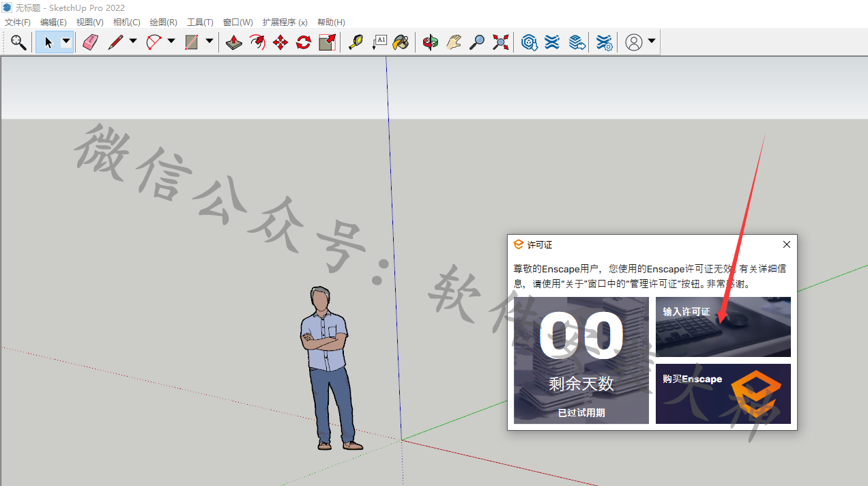
Task: Click the SketchUp app icon in title bar
Action: click(x=7, y=8)
